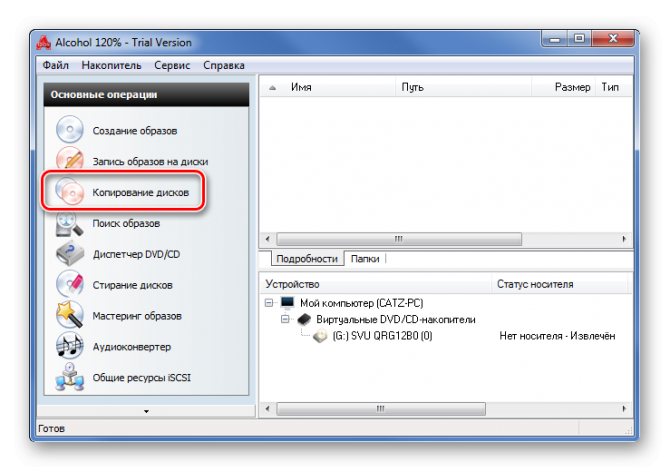The width and height of the screenshot is (670, 472).
Task: Open Общие ресурсы iSCSI
Action: [x=141, y=378]
